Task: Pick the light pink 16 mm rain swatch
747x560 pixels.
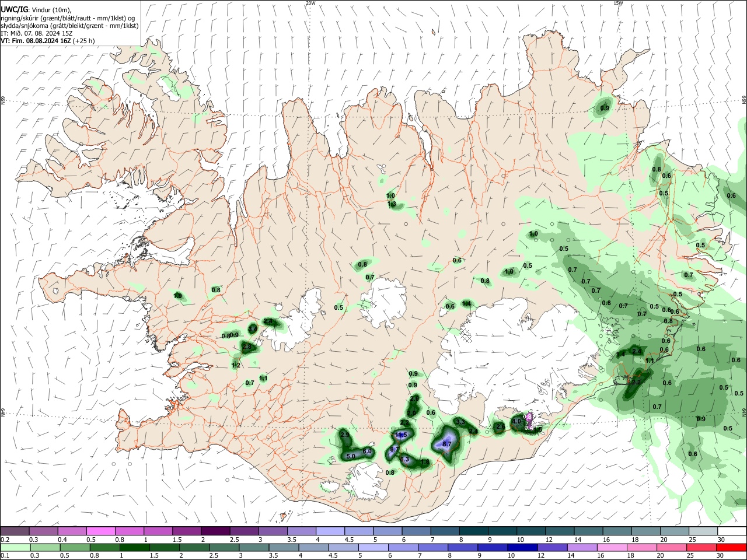Action: click(612, 547)
